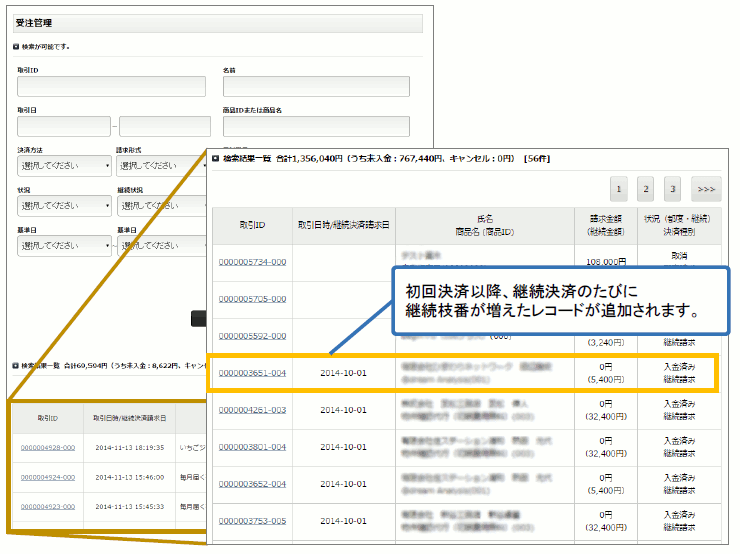The height and width of the screenshot is (554, 740).
Task: Open the 決済方法 dropdown
Action: click(x=63, y=166)
